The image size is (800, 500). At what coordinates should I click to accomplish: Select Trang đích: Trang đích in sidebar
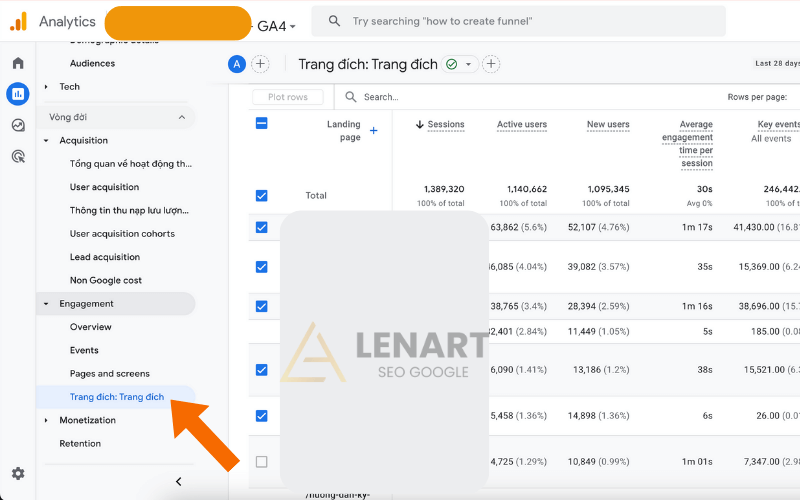click(117, 397)
